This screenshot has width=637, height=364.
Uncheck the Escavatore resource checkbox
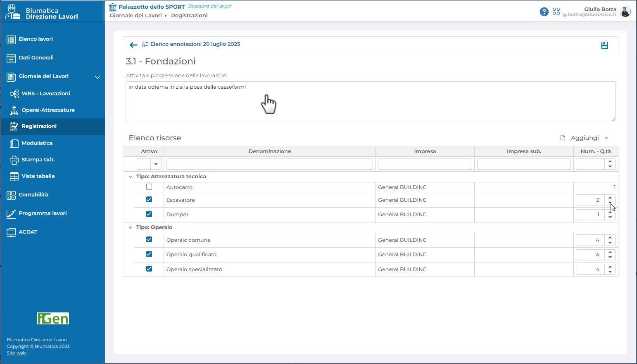pyautogui.click(x=149, y=200)
